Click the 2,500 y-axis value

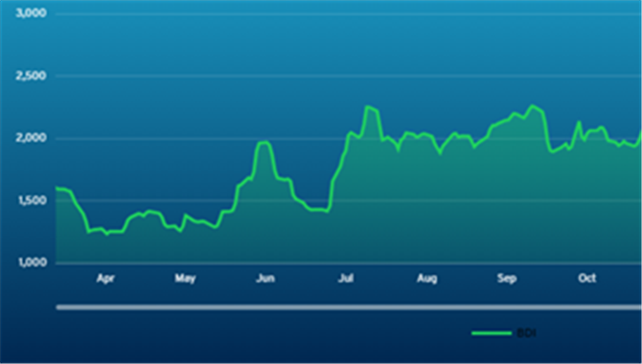(x=31, y=76)
